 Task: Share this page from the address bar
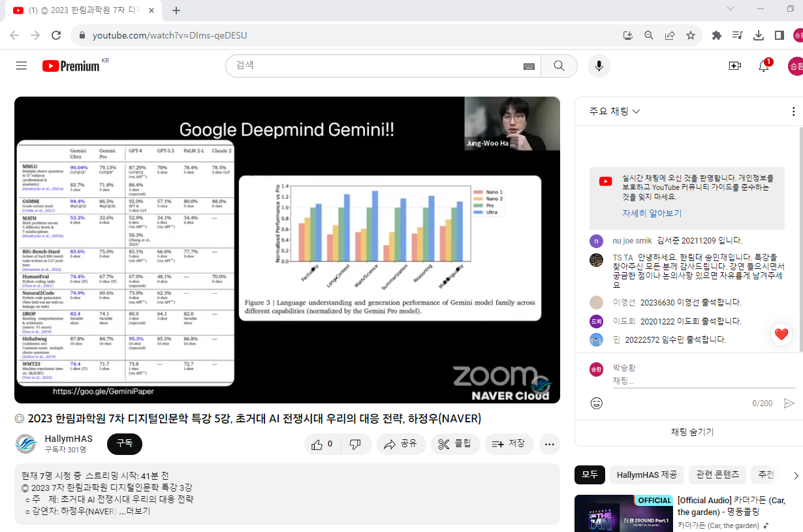pyautogui.click(x=669, y=35)
